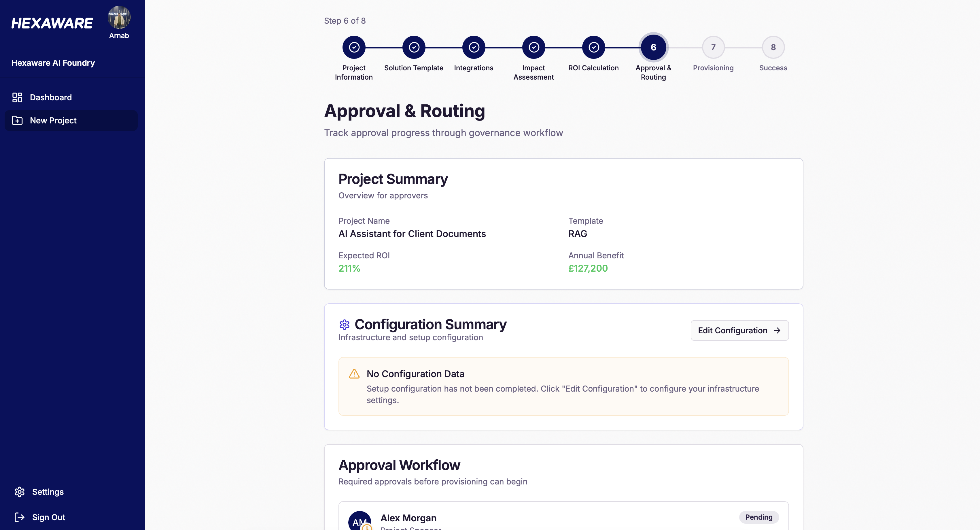Select the current Approval & Routing step
Image resolution: width=980 pixels, height=530 pixels.
pyautogui.click(x=653, y=47)
